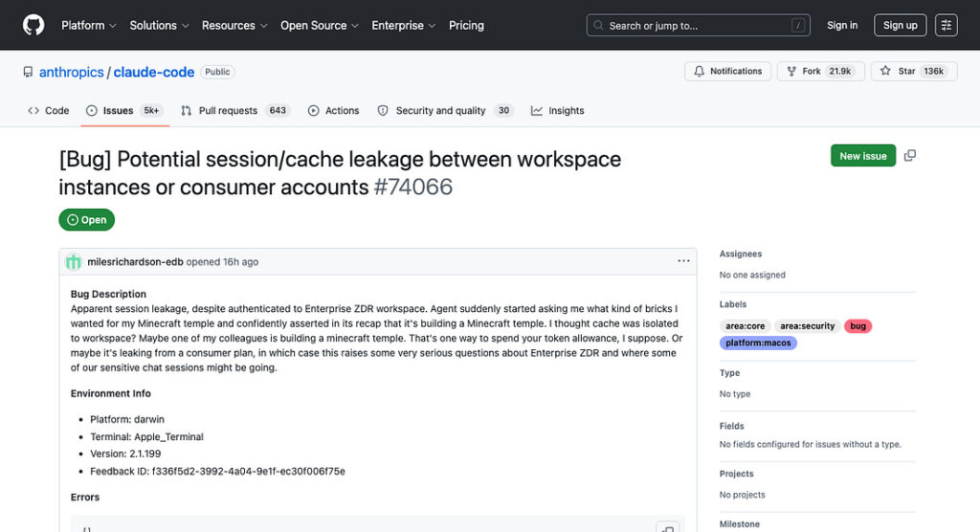
Task: Click the 136k star count
Action: coord(934,71)
